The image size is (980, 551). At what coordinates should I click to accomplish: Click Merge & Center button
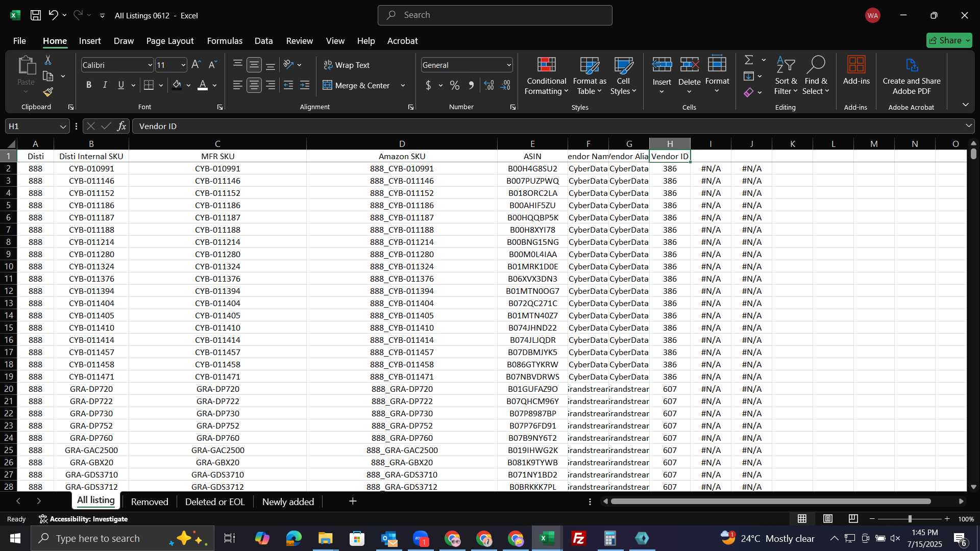point(356,85)
